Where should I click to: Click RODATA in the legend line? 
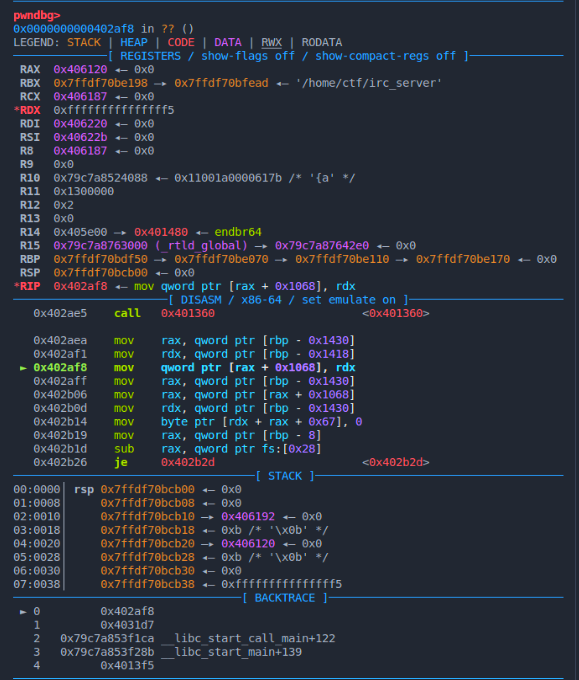pyautogui.click(x=322, y=42)
